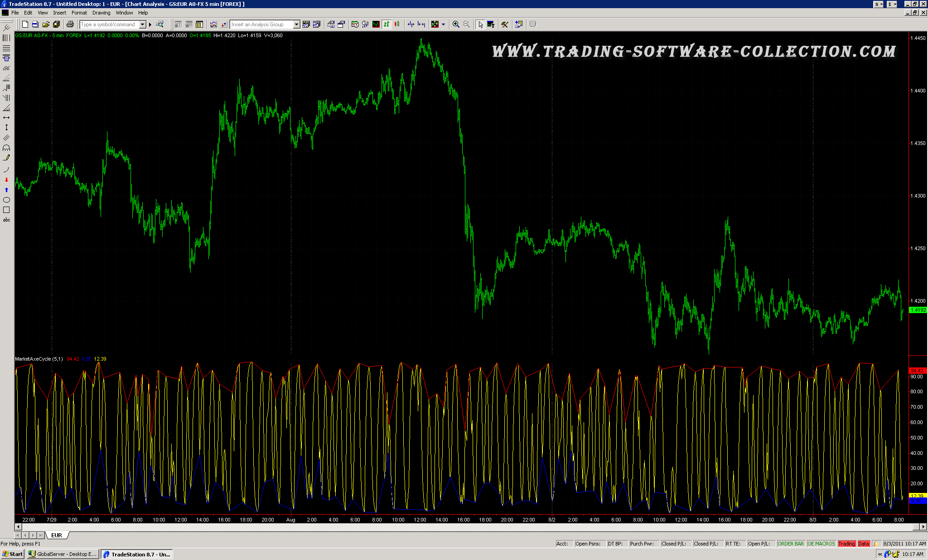Toggle the ORDER BAR status button

pyautogui.click(x=791, y=544)
